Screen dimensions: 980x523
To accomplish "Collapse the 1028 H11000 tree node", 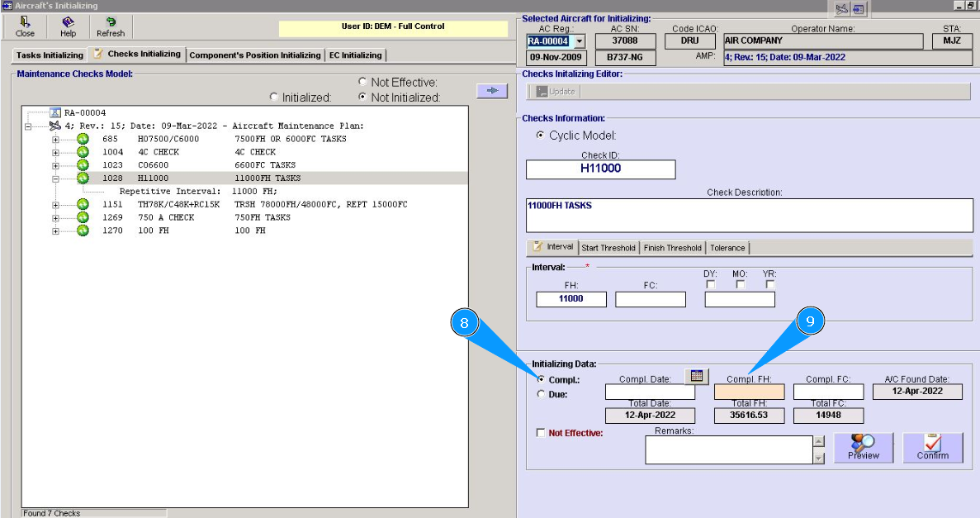I will pyautogui.click(x=55, y=178).
